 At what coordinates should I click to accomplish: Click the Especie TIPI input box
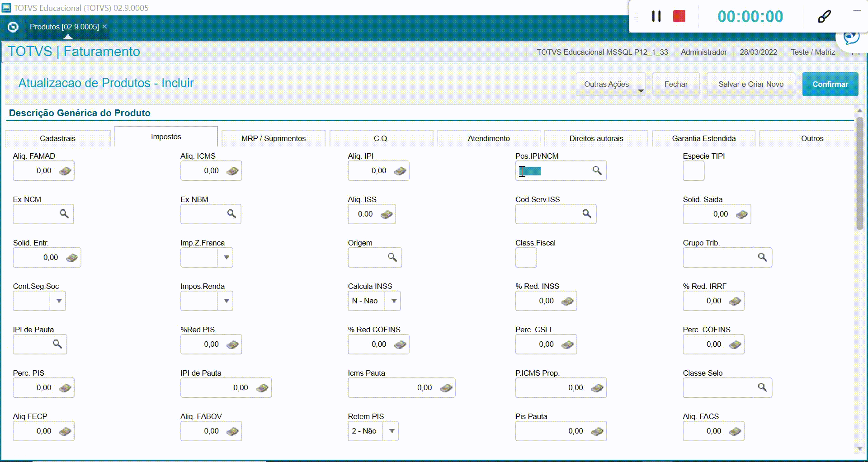[693, 171]
